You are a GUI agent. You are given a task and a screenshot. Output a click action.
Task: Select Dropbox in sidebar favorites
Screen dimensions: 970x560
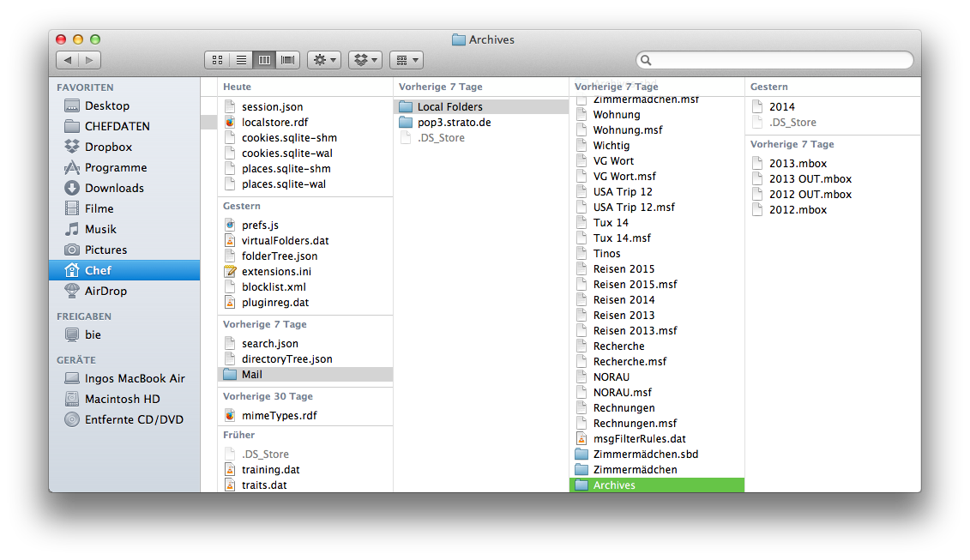pyautogui.click(x=108, y=147)
